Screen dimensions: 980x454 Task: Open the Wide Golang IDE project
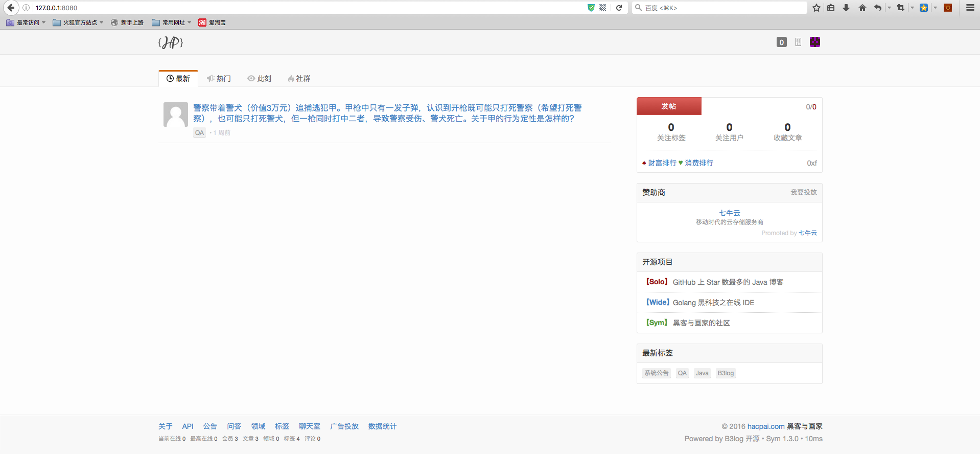pyautogui.click(x=700, y=303)
